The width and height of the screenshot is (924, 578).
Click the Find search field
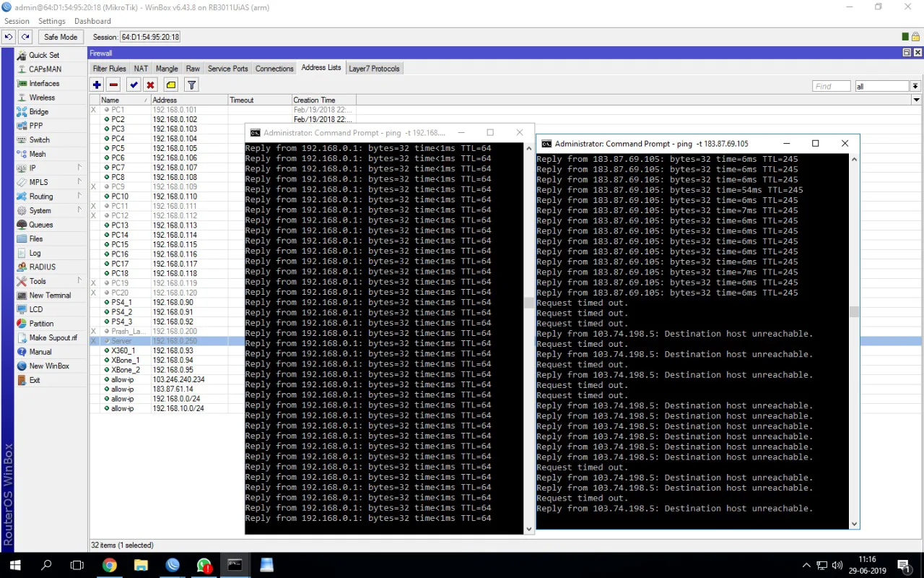point(831,86)
